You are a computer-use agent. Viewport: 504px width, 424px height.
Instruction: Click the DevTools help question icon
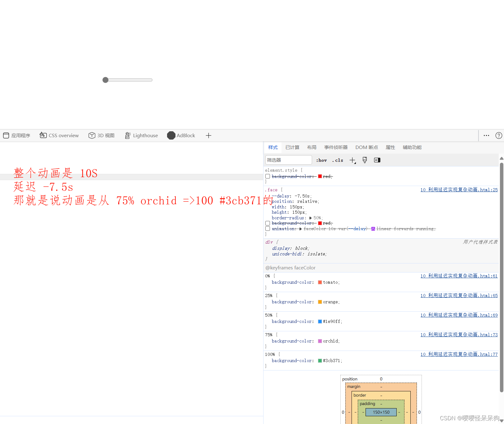[x=499, y=136]
